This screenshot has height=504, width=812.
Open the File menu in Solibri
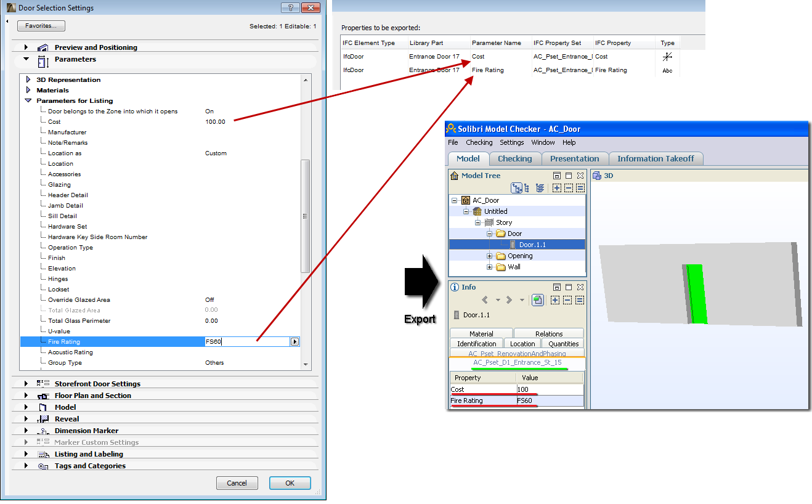coord(453,142)
